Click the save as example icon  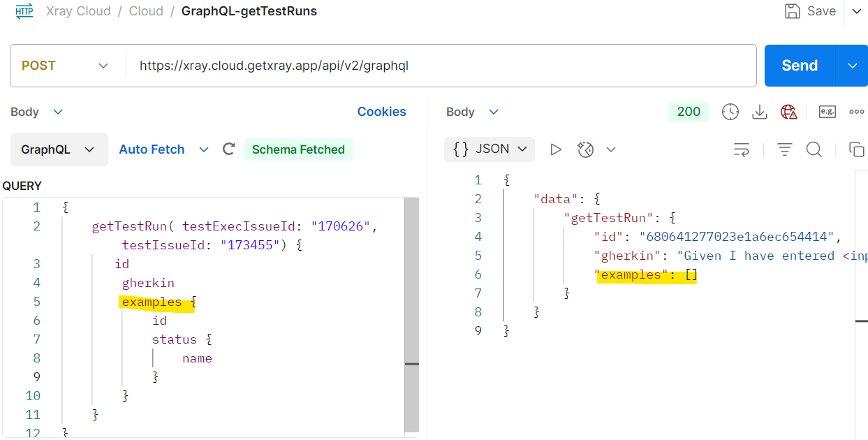(x=827, y=112)
